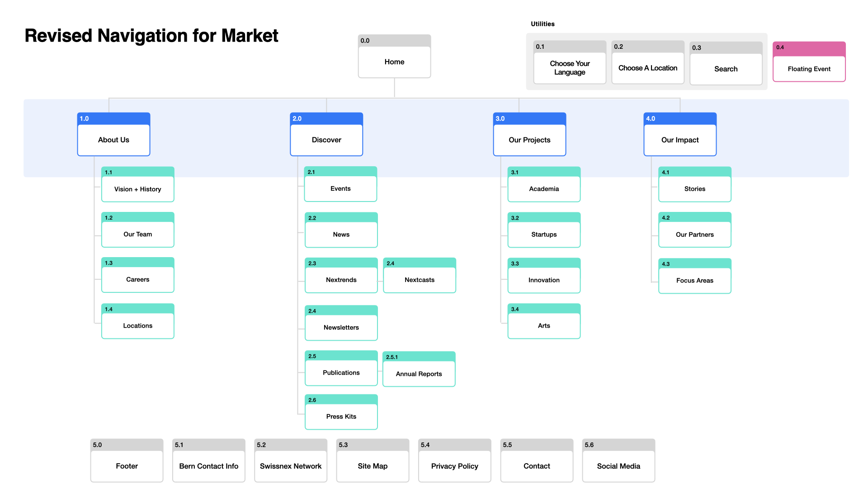The height and width of the screenshot is (488, 868).
Task: Select the Bern Contact Info box
Action: pos(209,460)
